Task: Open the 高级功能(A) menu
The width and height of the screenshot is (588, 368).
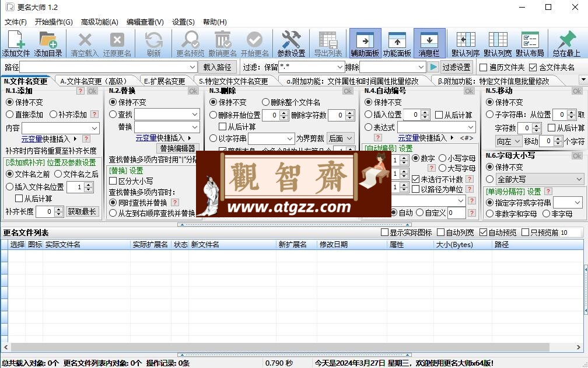Action: tap(99, 22)
